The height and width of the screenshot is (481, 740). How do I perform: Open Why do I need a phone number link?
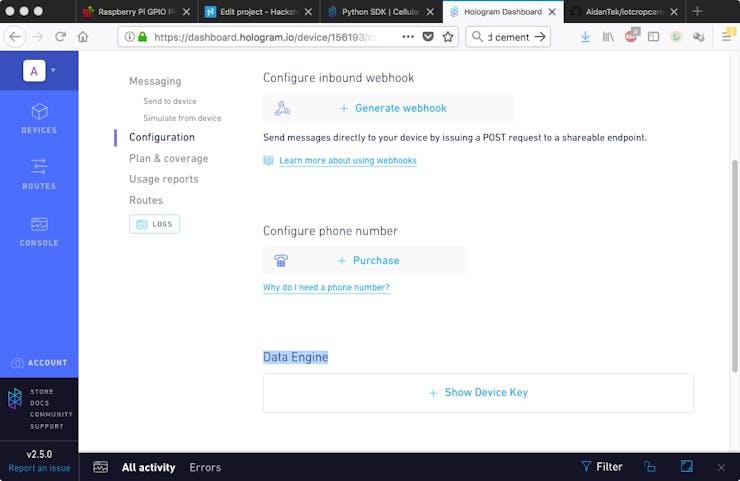[x=326, y=287]
